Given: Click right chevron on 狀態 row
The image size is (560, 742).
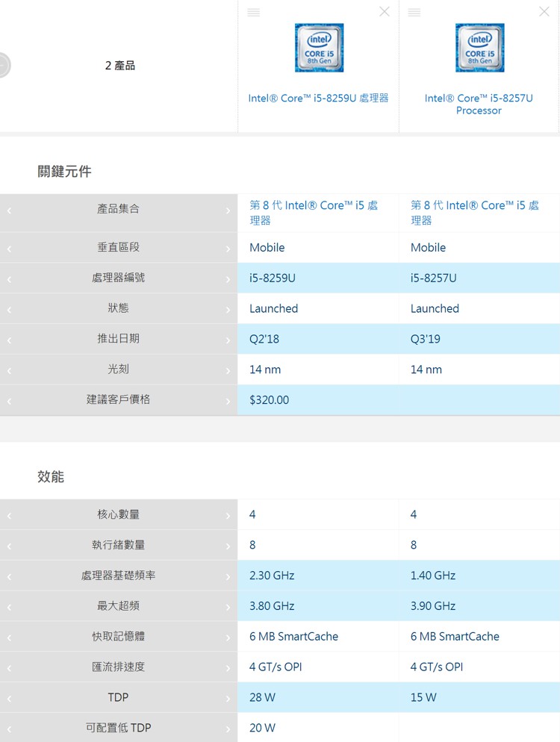Looking at the screenshot, I should (228, 310).
